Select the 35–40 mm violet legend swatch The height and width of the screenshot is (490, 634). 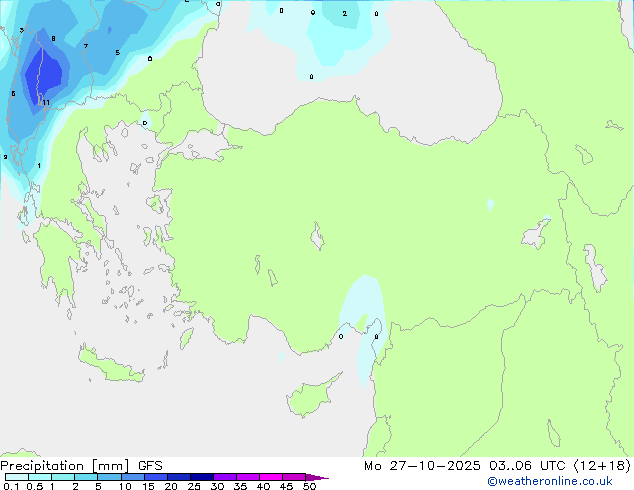[x=248, y=477]
